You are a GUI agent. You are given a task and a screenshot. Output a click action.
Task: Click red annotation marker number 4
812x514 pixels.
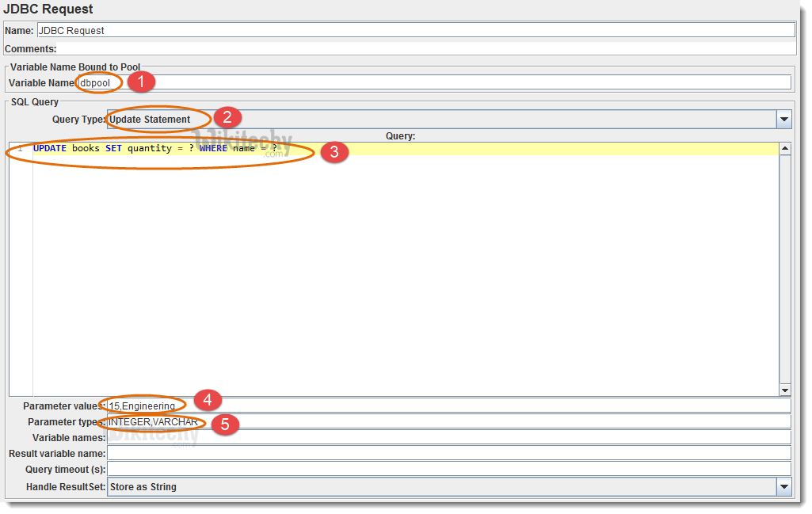pyautogui.click(x=207, y=400)
